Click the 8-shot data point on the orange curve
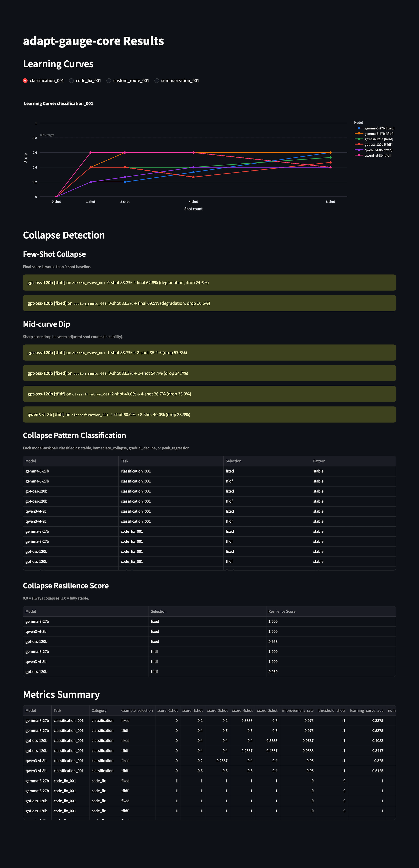 pos(331,152)
